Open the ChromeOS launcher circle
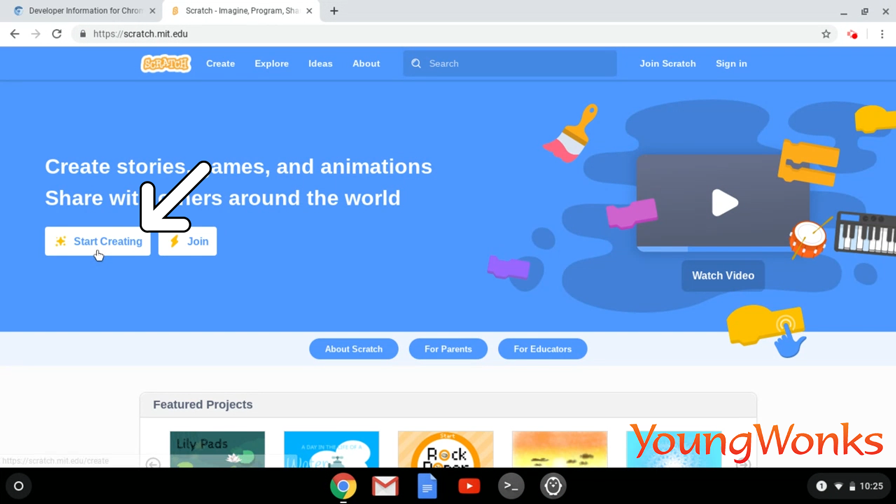The width and height of the screenshot is (896, 504). (x=18, y=486)
